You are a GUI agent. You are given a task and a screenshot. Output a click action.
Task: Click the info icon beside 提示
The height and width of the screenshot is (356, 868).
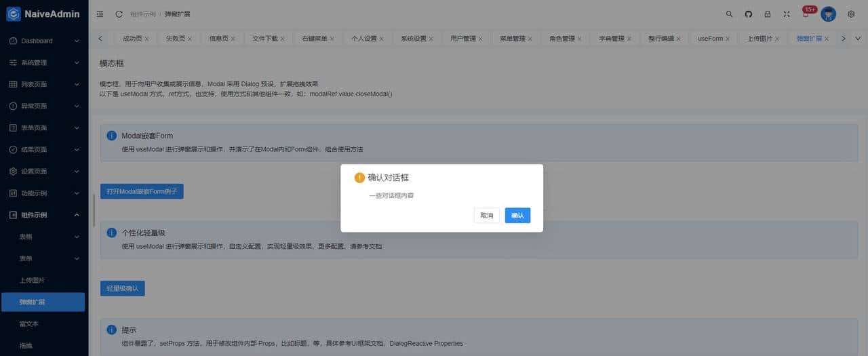(x=112, y=330)
